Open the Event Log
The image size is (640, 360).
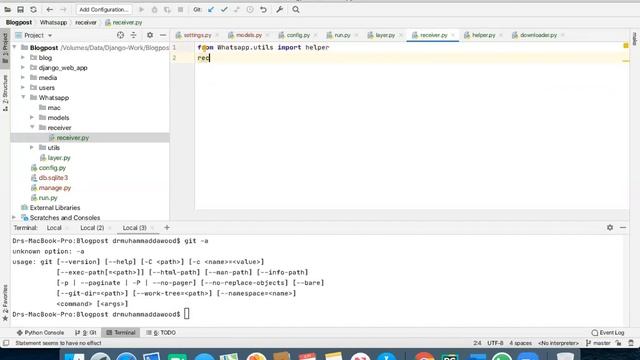click(608, 333)
